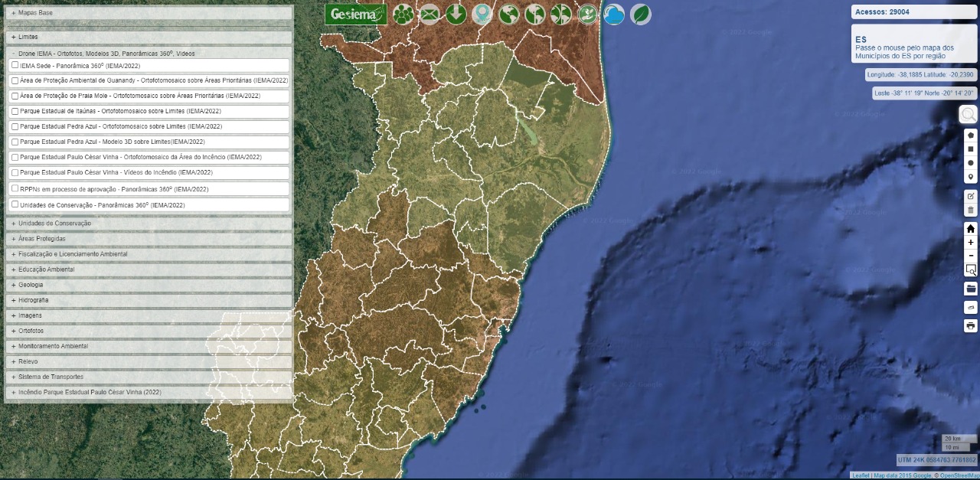Expand the Relevo section
Screen dimensions: 980x480
[x=149, y=361]
